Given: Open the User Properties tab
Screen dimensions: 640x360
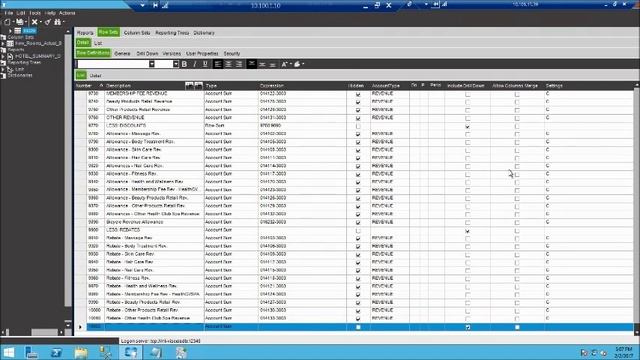Looking at the screenshot, I should pyautogui.click(x=202, y=53).
